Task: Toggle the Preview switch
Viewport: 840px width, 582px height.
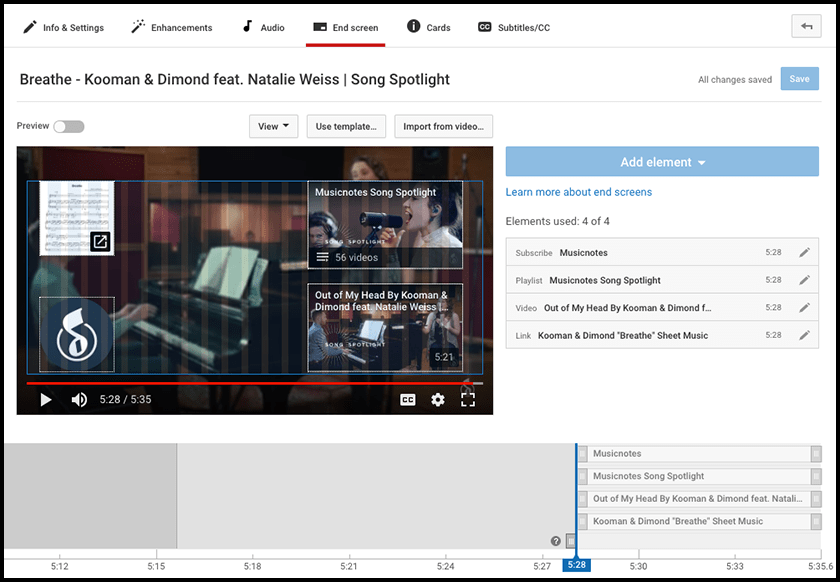Action: click(x=69, y=126)
